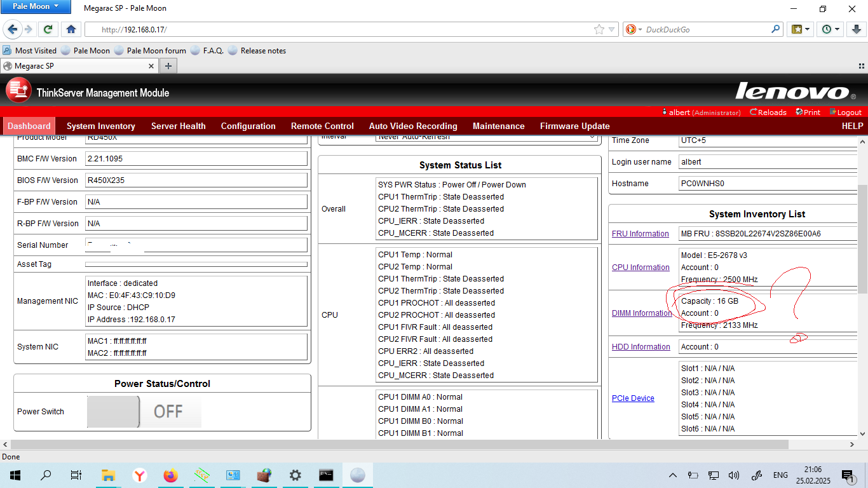This screenshot has height=488, width=868.
Task: Open the auto-refresh Interval dropdown
Action: (486, 137)
